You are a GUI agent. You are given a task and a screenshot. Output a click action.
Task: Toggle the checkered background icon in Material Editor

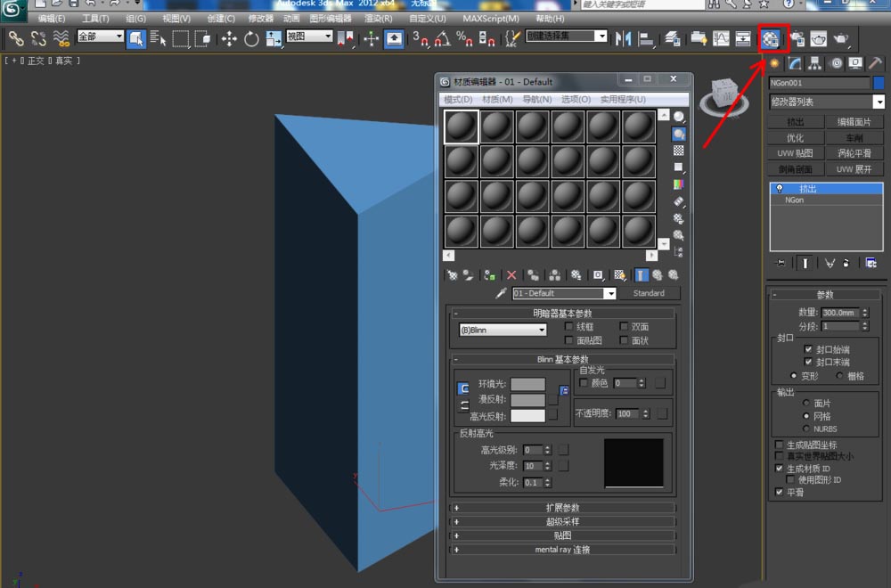[679, 151]
